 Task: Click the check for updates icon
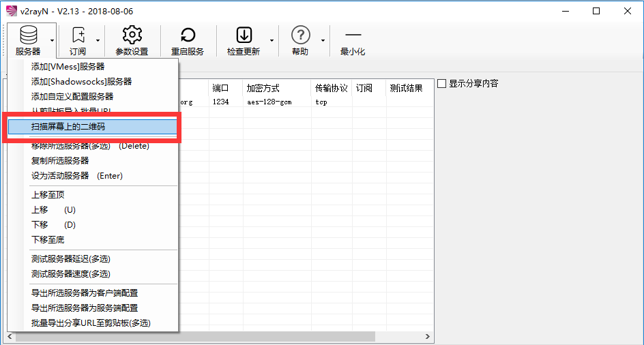244,35
